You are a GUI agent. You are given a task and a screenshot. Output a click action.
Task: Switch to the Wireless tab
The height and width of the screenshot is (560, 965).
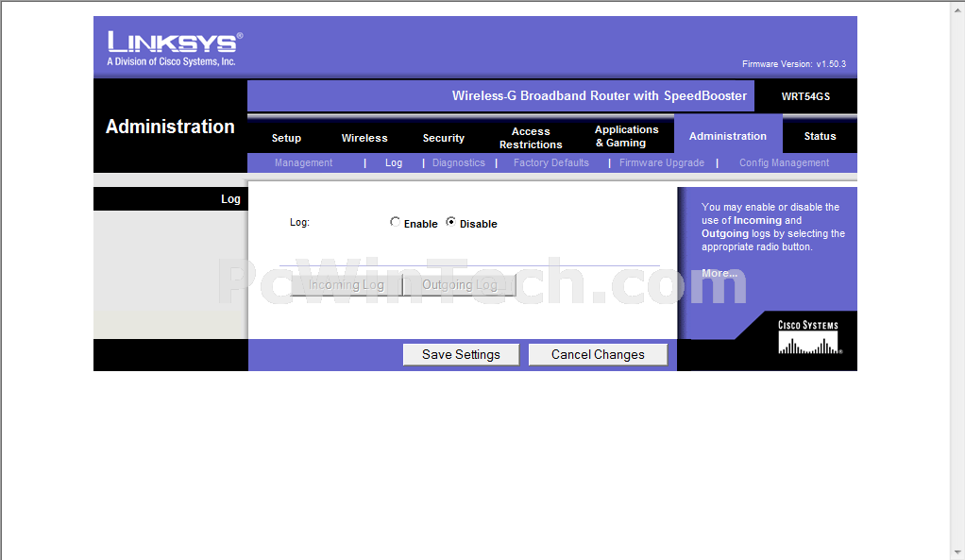364,138
